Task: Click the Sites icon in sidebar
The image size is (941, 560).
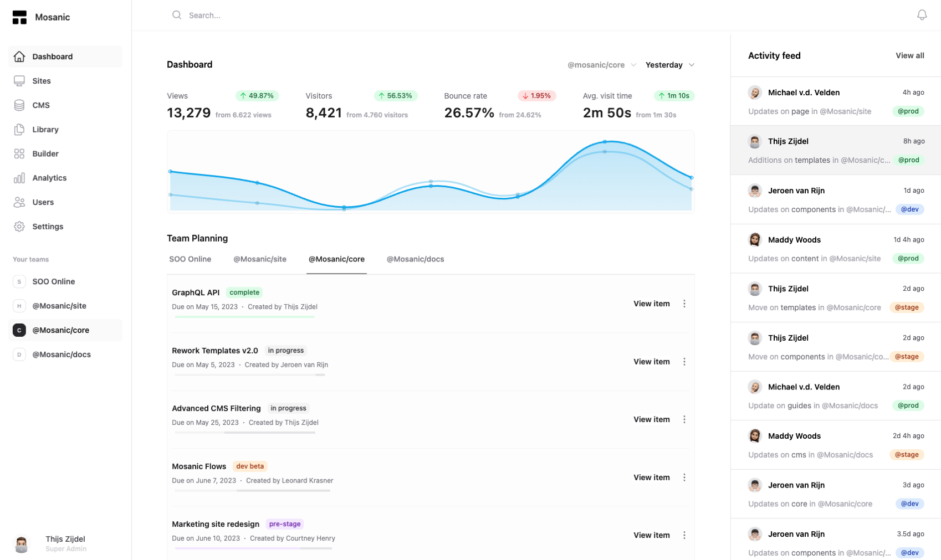Action: pyautogui.click(x=19, y=81)
